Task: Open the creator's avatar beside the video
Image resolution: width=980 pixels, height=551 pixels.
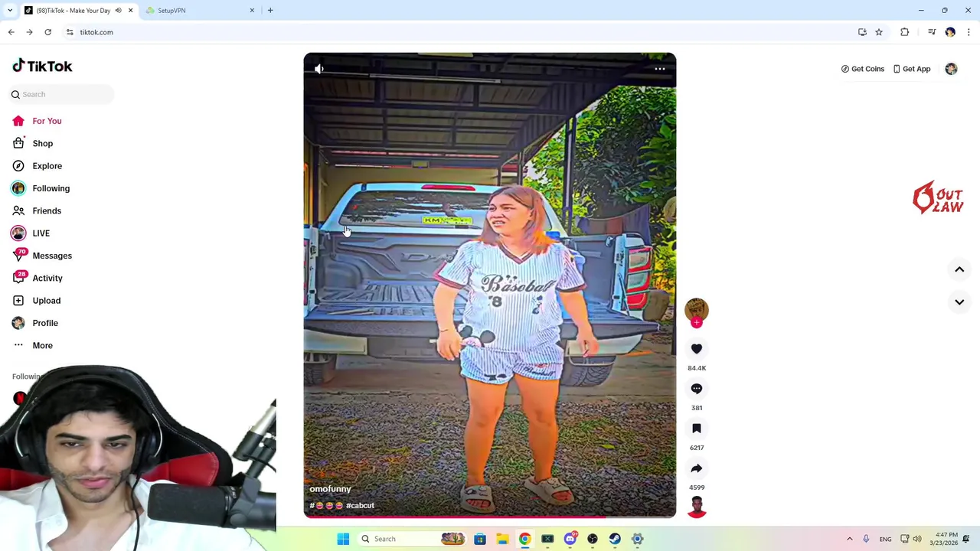Action: pyautogui.click(x=697, y=309)
